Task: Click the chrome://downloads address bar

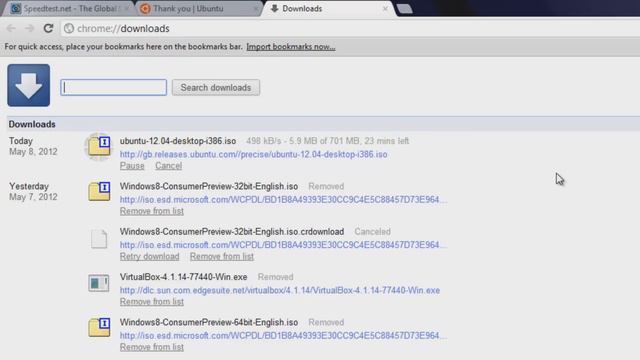Action: [351, 28]
